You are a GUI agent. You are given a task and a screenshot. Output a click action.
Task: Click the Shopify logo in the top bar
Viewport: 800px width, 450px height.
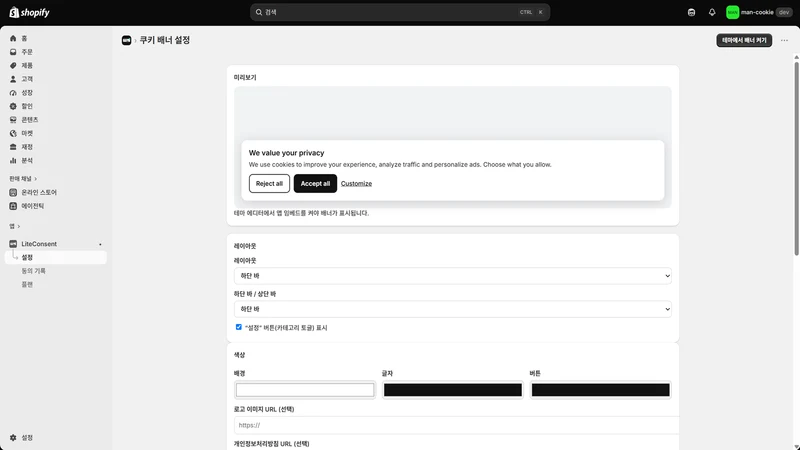(30, 12)
